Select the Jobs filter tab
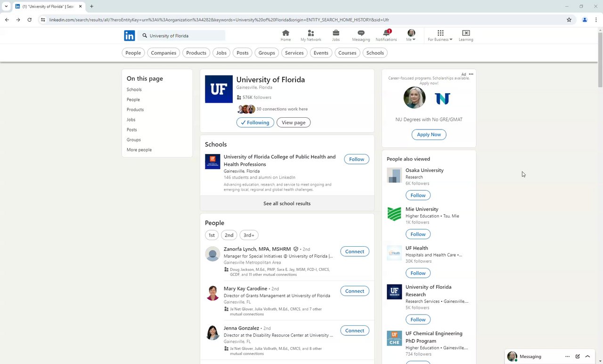This screenshot has width=603, height=364. 221,53
